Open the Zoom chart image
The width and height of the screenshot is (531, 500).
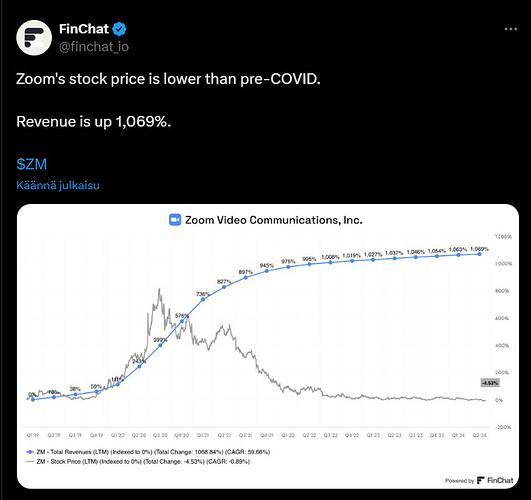point(268,346)
